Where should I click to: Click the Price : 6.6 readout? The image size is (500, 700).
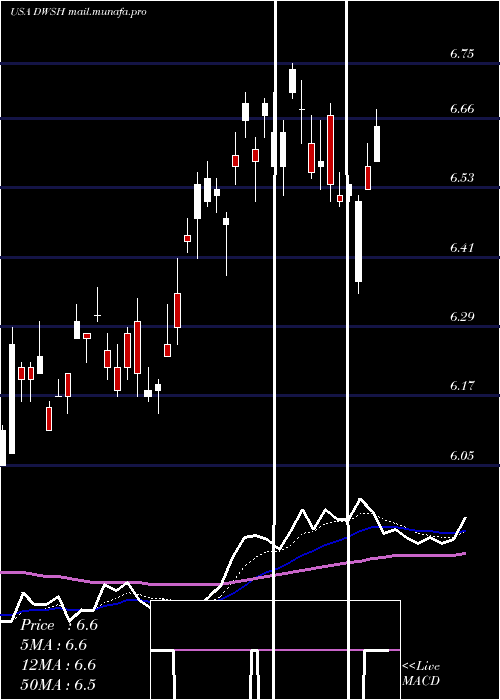coord(59,625)
